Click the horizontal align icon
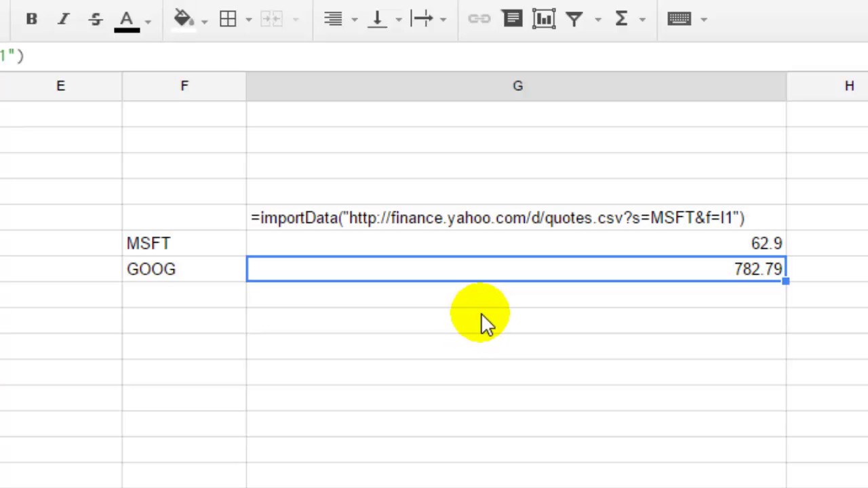This screenshot has width=868, height=488. [x=333, y=19]
